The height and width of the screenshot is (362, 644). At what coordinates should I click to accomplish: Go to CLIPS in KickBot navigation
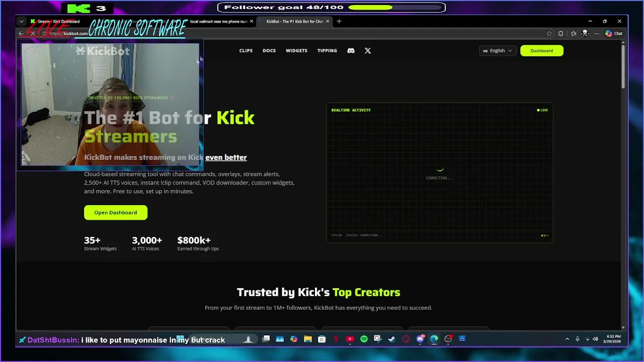246,50
